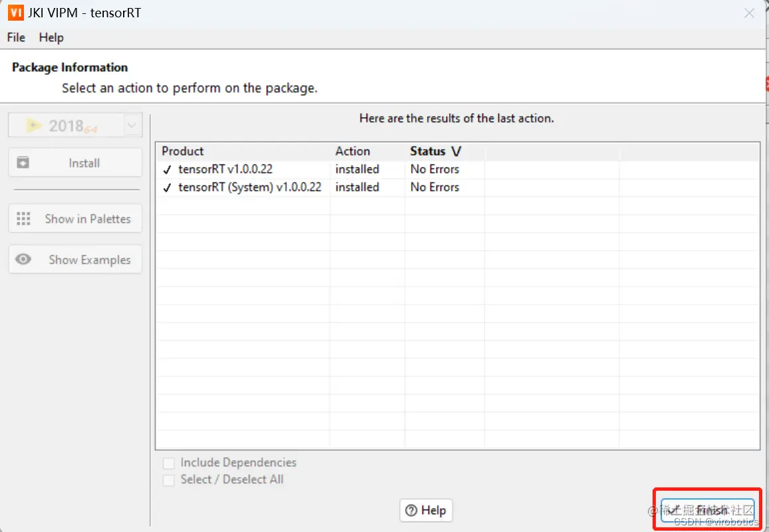Open the Help menu
This screenshot has height=532, width=769.
[51, 37]
